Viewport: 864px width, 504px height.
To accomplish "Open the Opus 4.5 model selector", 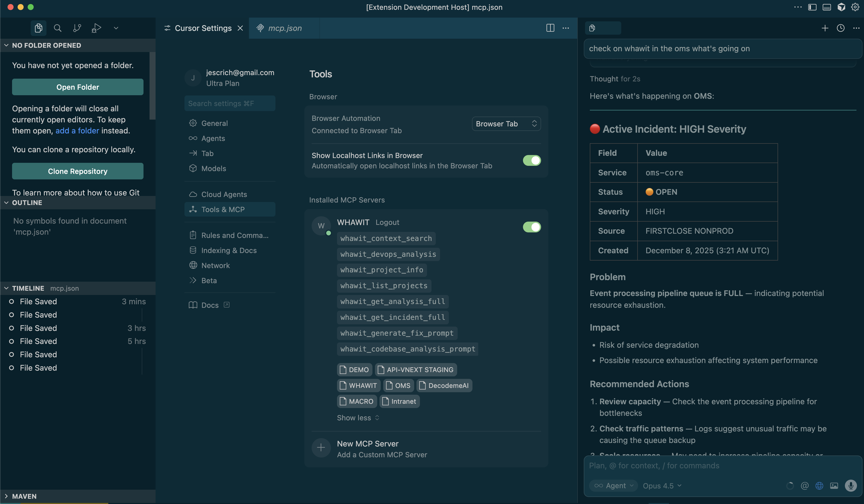I will click(x=661, y=485).
